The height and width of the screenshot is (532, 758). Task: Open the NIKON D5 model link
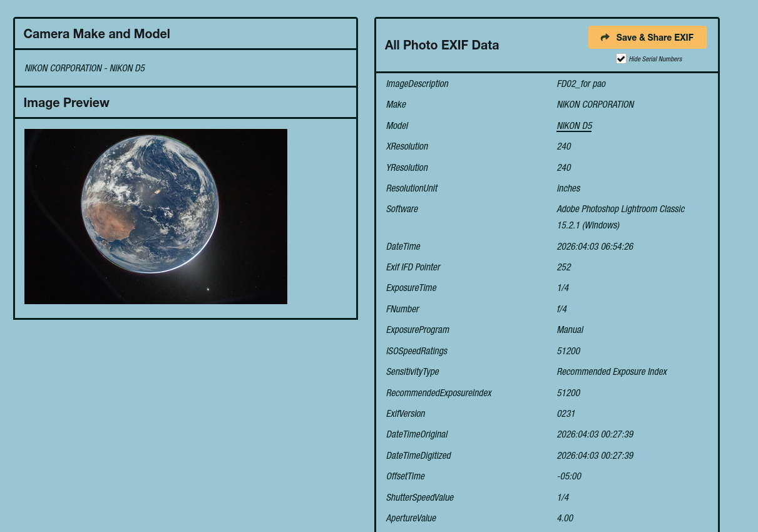coord(574,126)
